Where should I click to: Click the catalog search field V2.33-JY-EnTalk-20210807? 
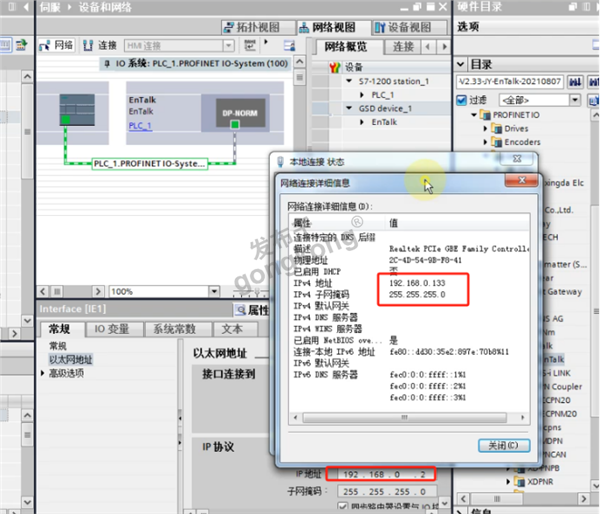(510, 82)
